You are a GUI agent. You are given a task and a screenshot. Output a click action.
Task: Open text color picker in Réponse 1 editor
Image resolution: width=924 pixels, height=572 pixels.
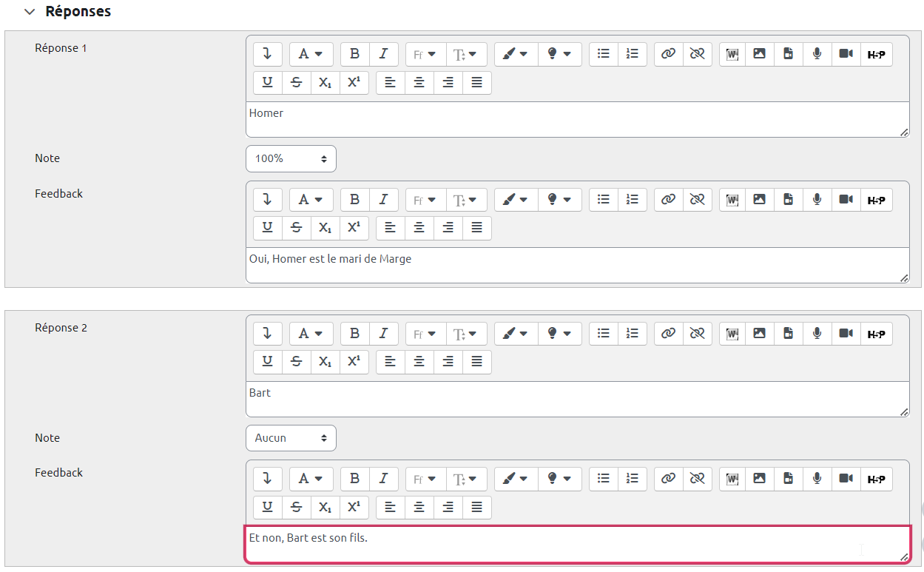[515, 54]
